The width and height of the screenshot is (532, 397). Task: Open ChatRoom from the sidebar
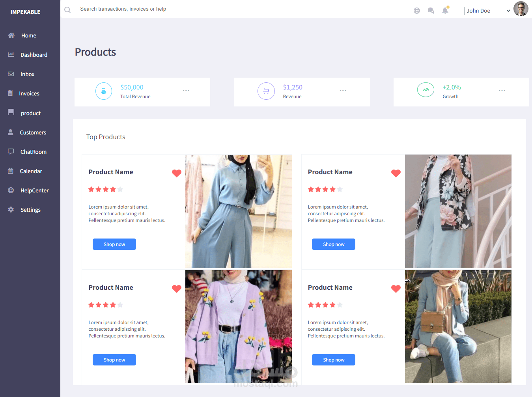point(34,152)
